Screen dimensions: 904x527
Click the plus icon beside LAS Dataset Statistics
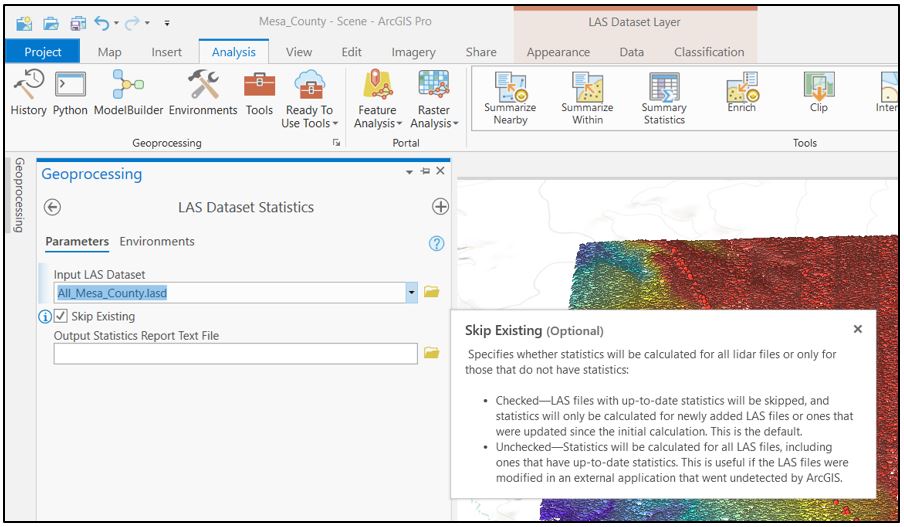click(x=440, y=206)
